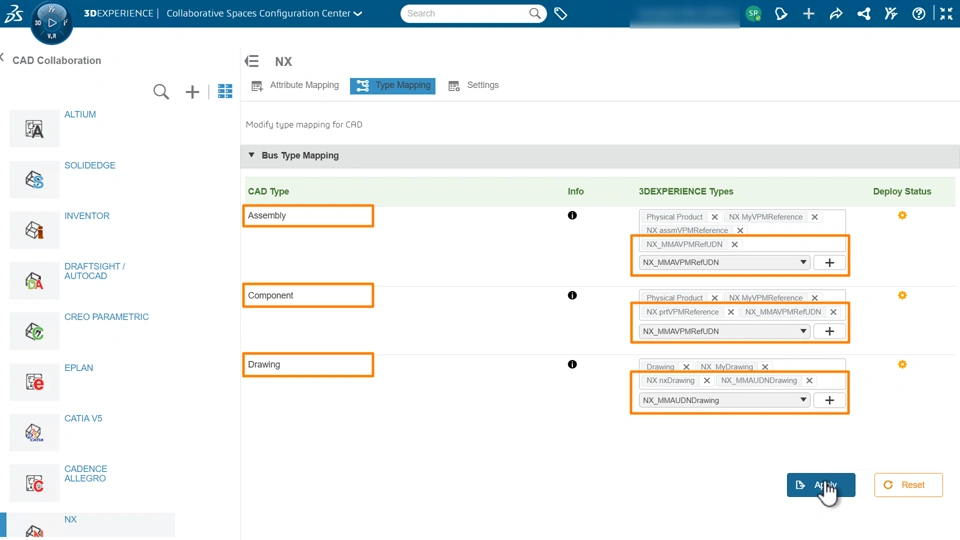The image size is (960, 540).
Task: Select the CATIA V5 connector icon
Action: [34, 433]
